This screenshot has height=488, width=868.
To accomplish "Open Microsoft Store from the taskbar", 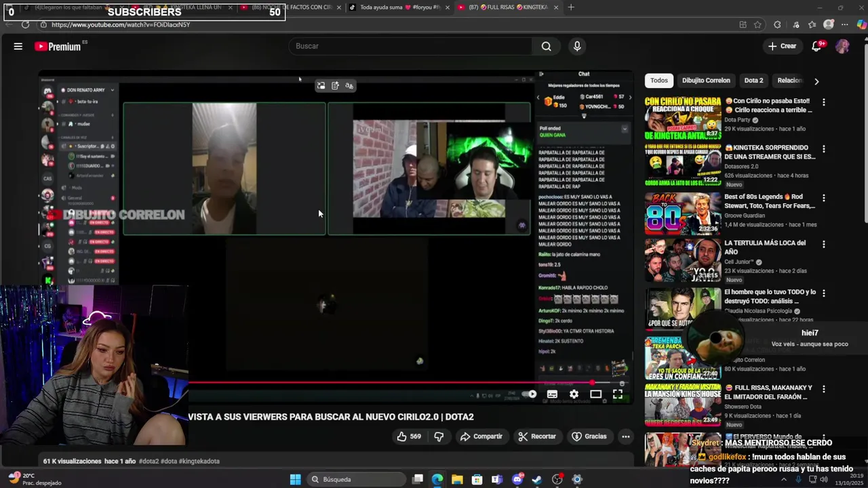I will click(x=477, y=479).
